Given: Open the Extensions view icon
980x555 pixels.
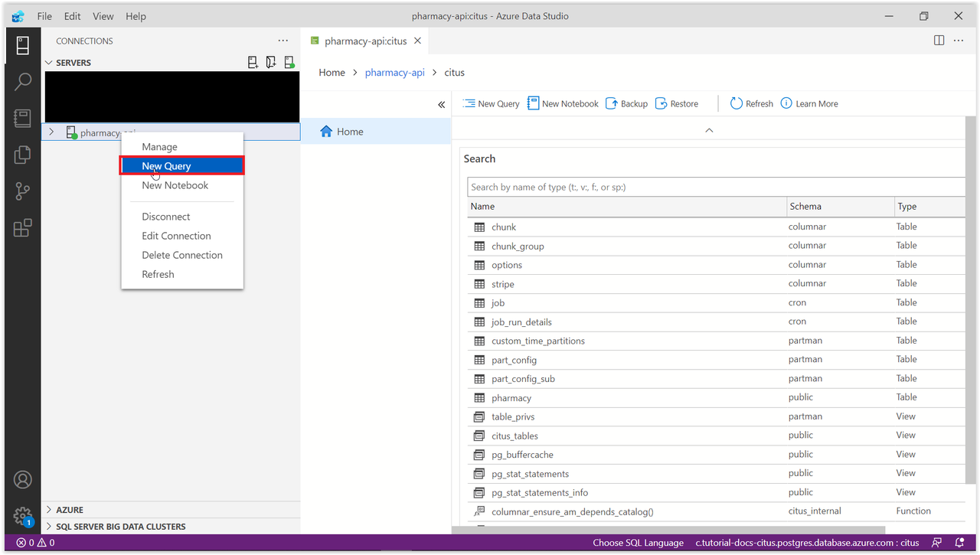Looking at the screenshot, I should point(23,228).
